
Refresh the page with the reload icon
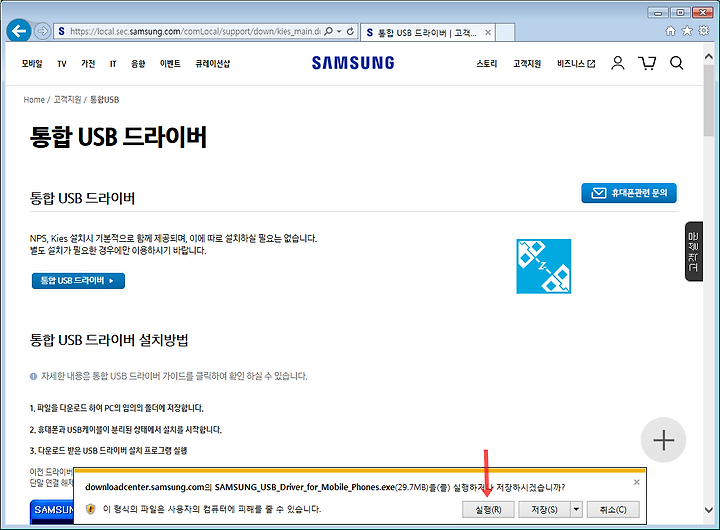[x=350, y=31]
